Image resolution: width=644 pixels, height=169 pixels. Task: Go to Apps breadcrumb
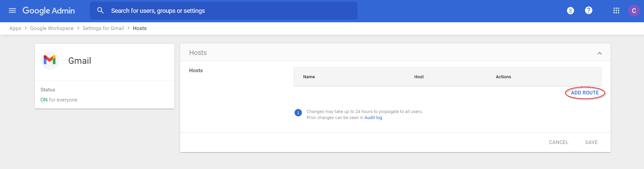15,28
